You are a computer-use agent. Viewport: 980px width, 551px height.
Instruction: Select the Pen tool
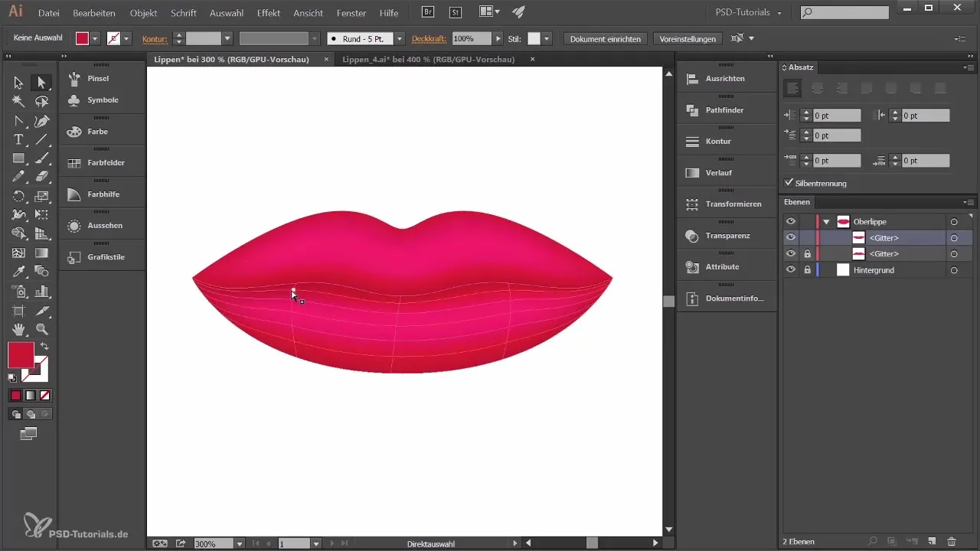click(41, 121)
